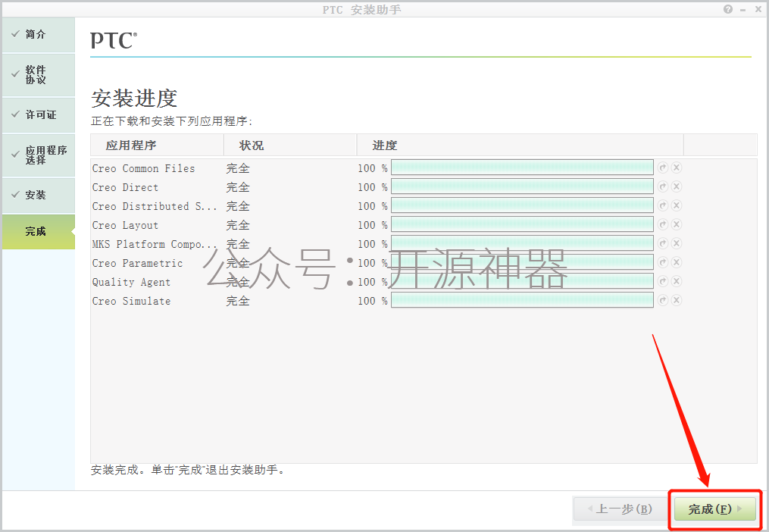This screenshot has height=532, width=769.
Task: Click the 完全 status for Creo Simulate
Action: point(238,301)
